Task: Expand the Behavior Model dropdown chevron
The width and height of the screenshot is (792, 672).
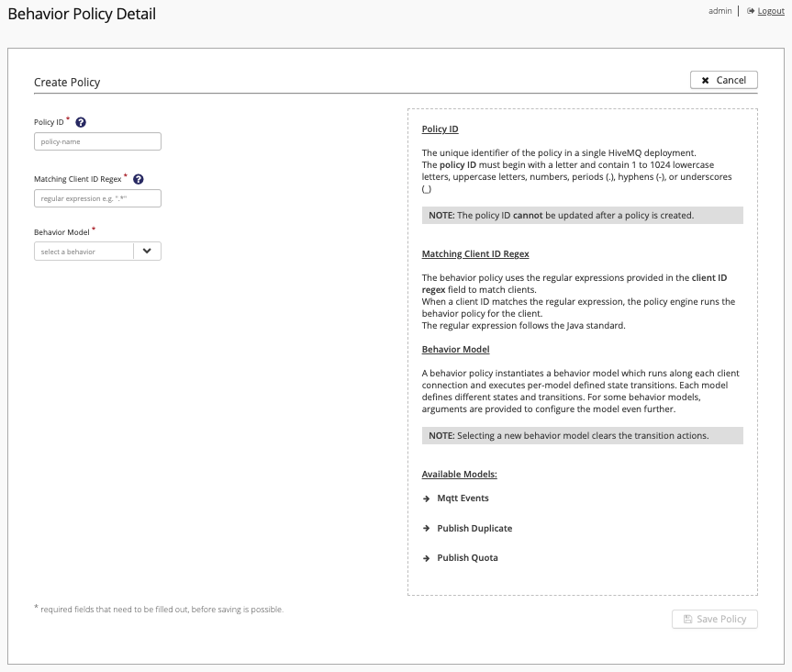Action: pyautogui.click(x=147, y=252)
